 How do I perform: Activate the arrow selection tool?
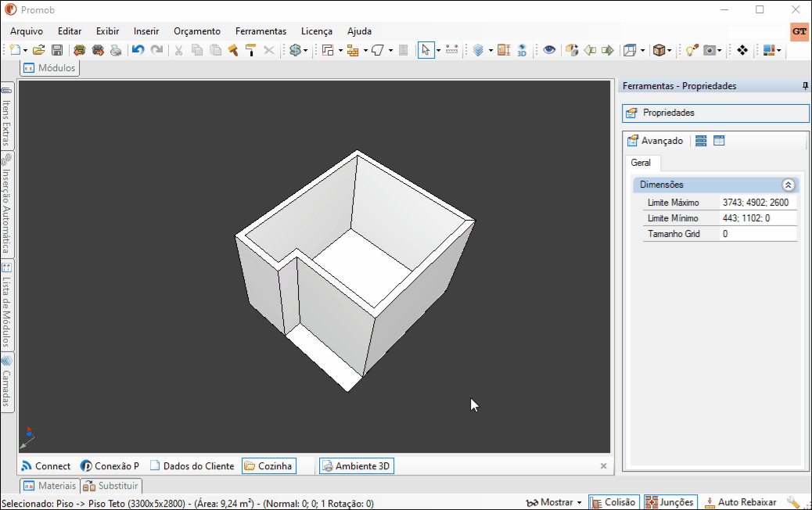426,50
